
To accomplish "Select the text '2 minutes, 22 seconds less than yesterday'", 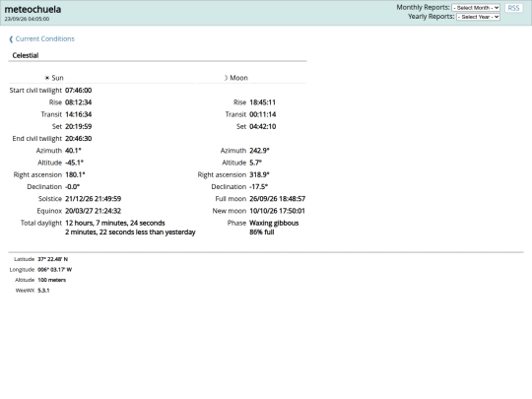I will (x=130, y=233).
